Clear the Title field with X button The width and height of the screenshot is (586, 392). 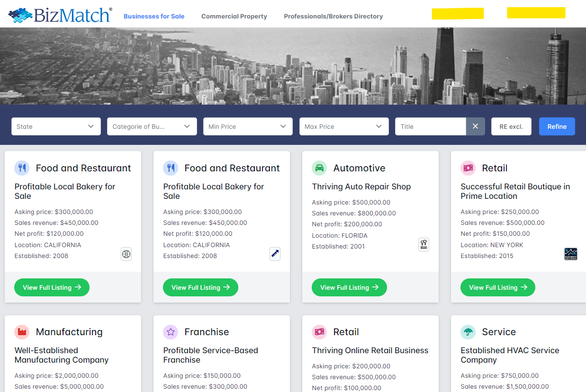click(x=475, y=126)
